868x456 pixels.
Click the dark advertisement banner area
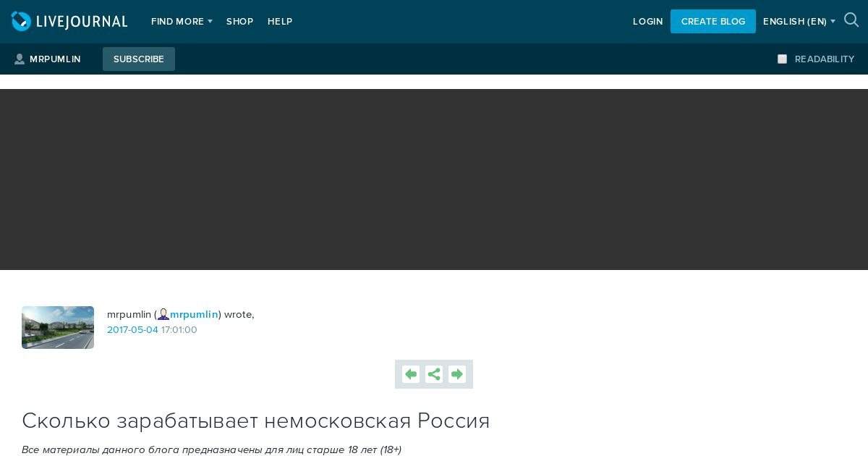click(434, 180)
